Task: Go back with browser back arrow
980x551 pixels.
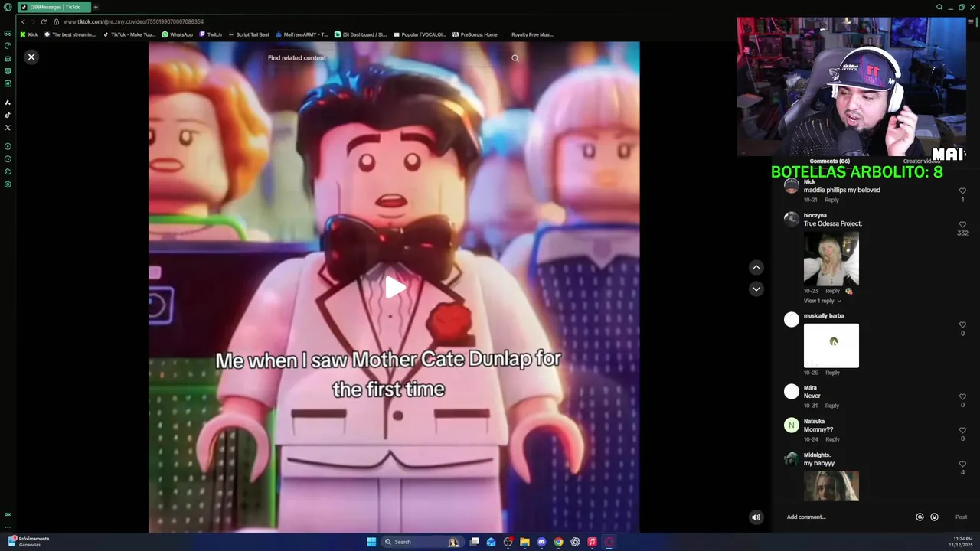Action: 23,22
